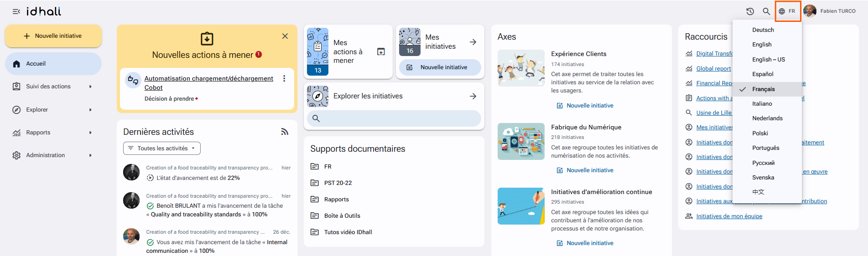Close the Nouvelles actions à mener banner
The height and width of the screenshot is (256, 868).
click(x=285, y=36)
